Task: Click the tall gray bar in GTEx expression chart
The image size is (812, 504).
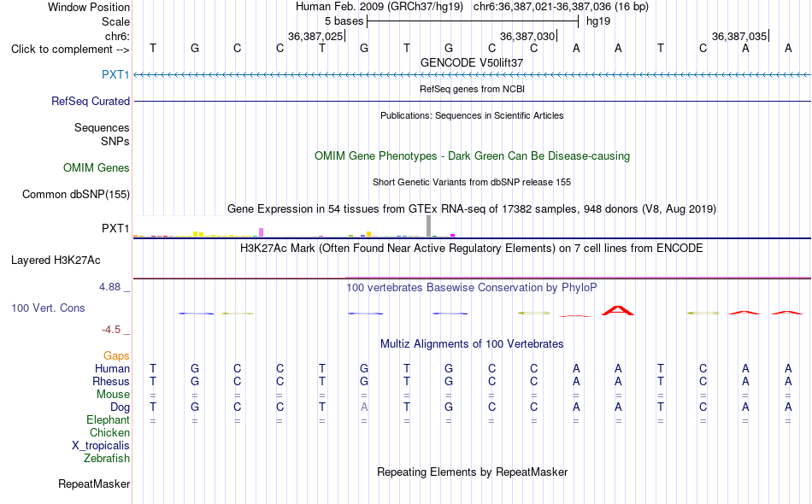Action: click(428, 226)
